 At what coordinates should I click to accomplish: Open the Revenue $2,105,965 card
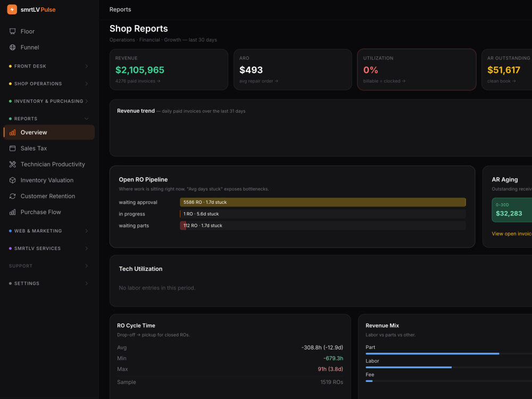click(x=169, y=70)
